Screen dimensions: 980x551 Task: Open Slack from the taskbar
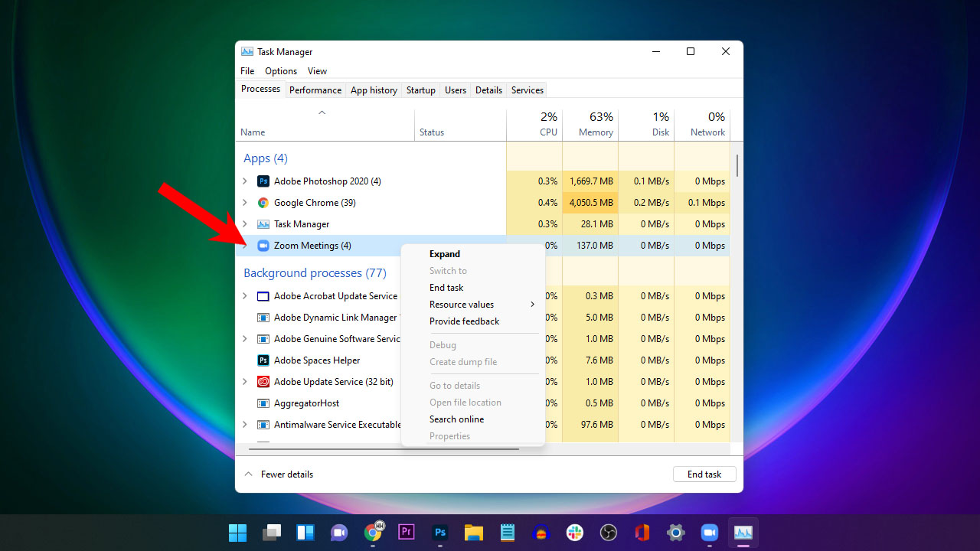tap(574, 531)
